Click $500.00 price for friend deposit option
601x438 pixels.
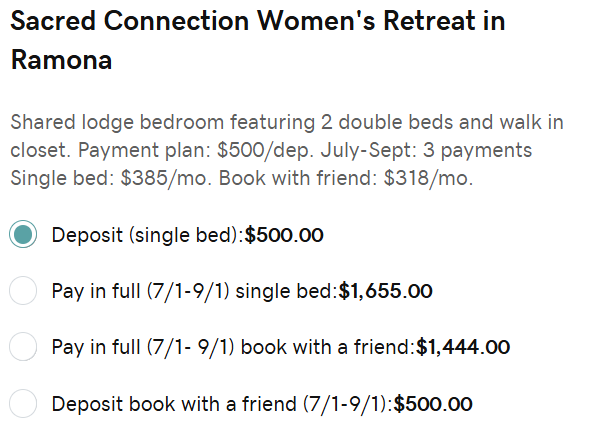pos(433,404)
